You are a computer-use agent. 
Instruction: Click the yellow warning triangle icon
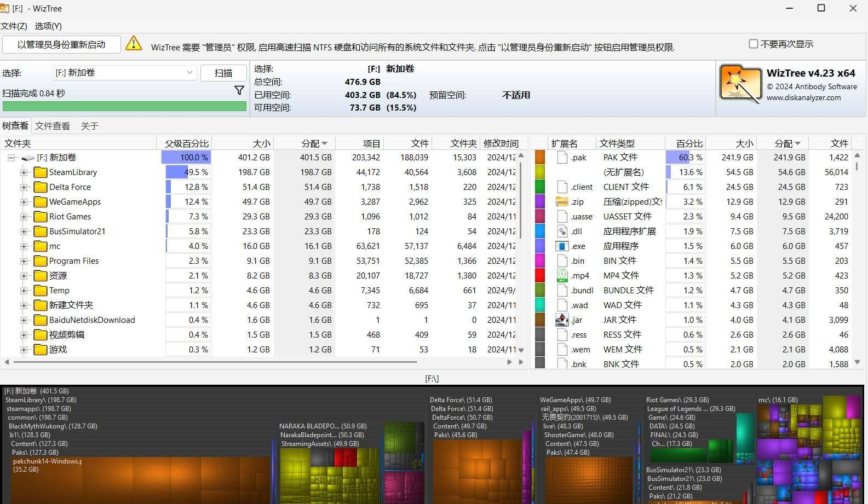pyautogui.click(x=134, y=44)
